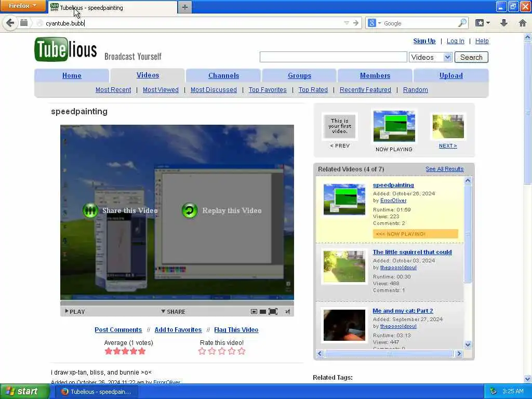Click the Search button
The width and height of the screenshot is (532, 399).
(471, 57)
